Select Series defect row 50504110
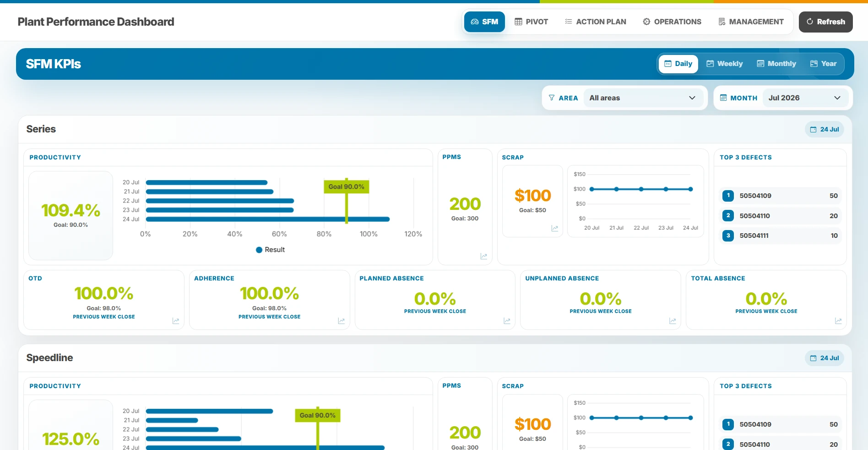868x450 pixels. tap(780, 215)
